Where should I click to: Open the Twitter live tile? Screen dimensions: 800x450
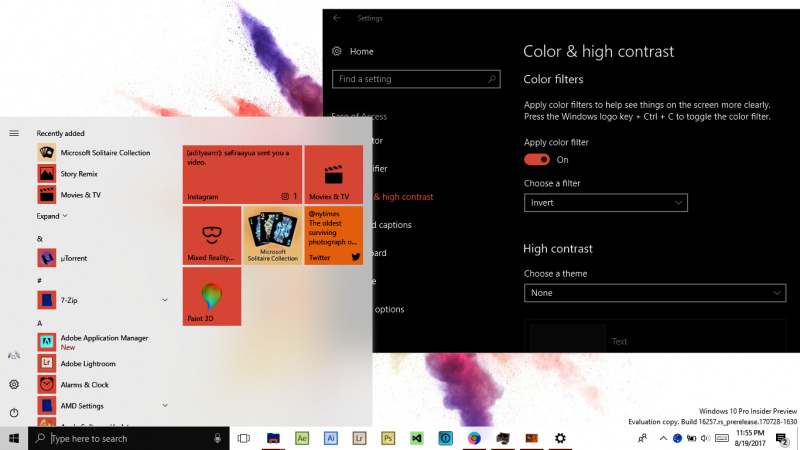click(334, 235)
